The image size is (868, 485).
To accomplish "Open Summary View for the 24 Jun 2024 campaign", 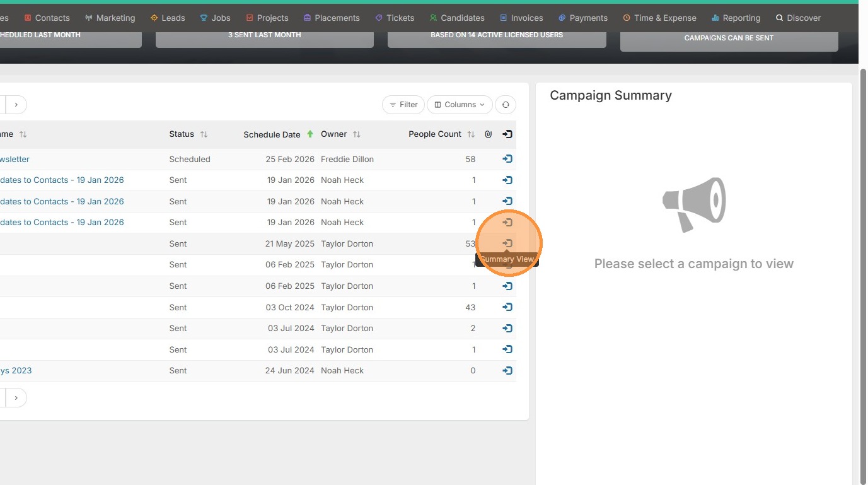I will pyautogui.click(x=507, y=370).
